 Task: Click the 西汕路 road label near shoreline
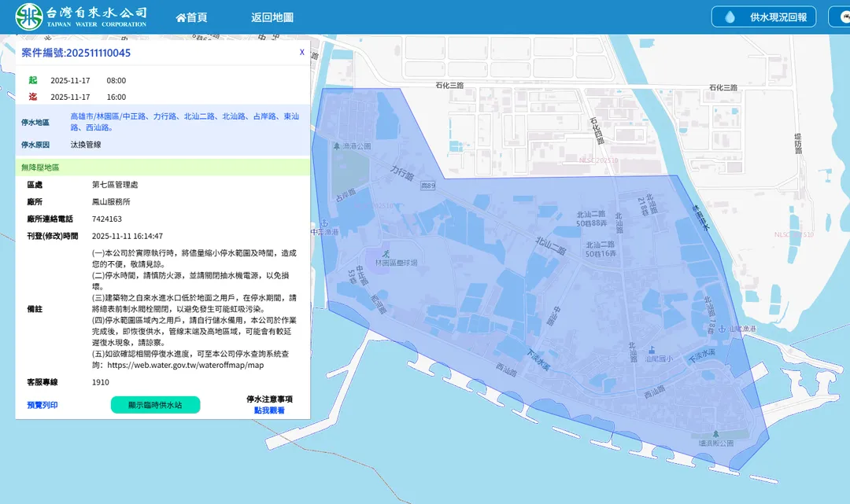click(506, 370)
